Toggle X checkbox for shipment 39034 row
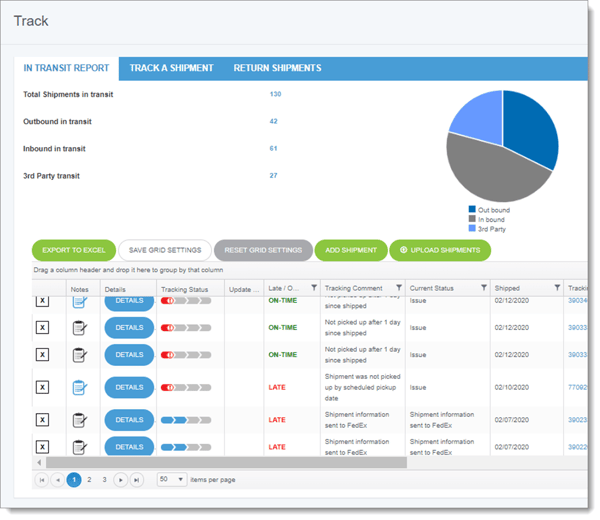This screenshot has width=600, height=520. (x=42, y=301)
